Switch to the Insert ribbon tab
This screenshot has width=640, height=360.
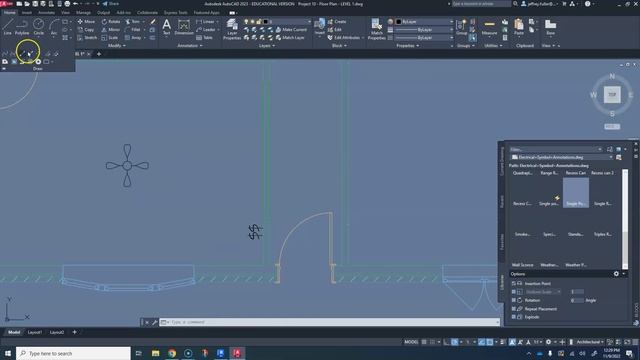[x=27, y=13]
